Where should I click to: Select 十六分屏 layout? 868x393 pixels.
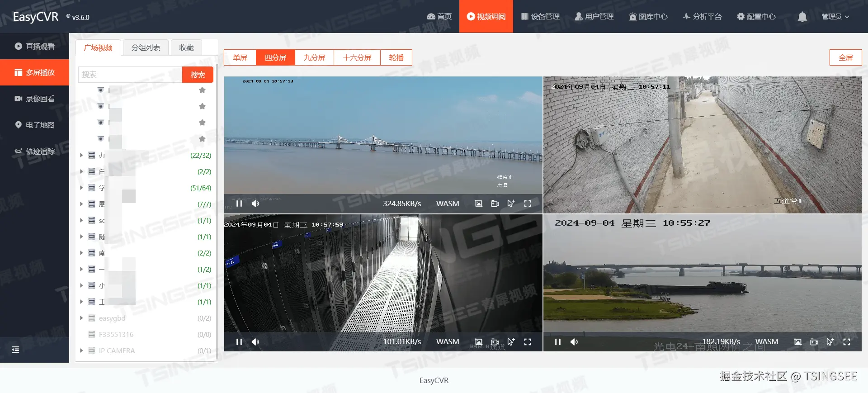[x=357, y=57]
